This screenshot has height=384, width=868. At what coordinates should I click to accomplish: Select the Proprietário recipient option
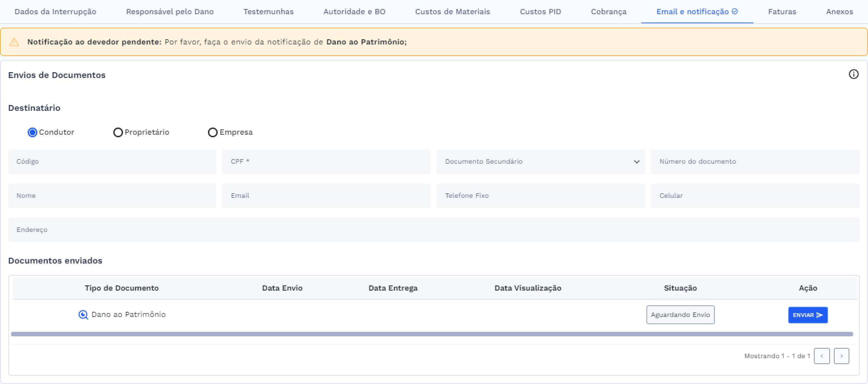[x=118, y=132]
